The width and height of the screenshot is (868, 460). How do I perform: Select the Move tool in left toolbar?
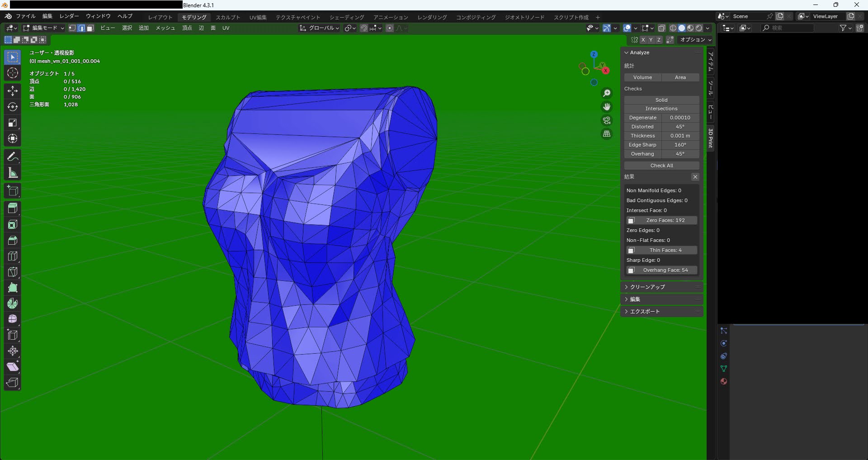click(x=13, y=91)
